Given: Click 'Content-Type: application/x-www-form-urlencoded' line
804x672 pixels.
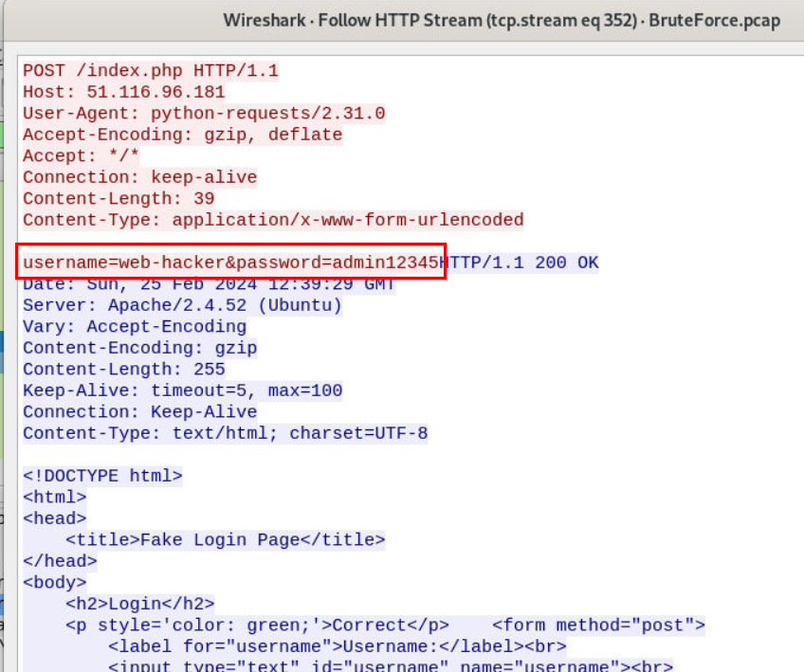Looking at the screenshot, I should (x=273, y=220).
